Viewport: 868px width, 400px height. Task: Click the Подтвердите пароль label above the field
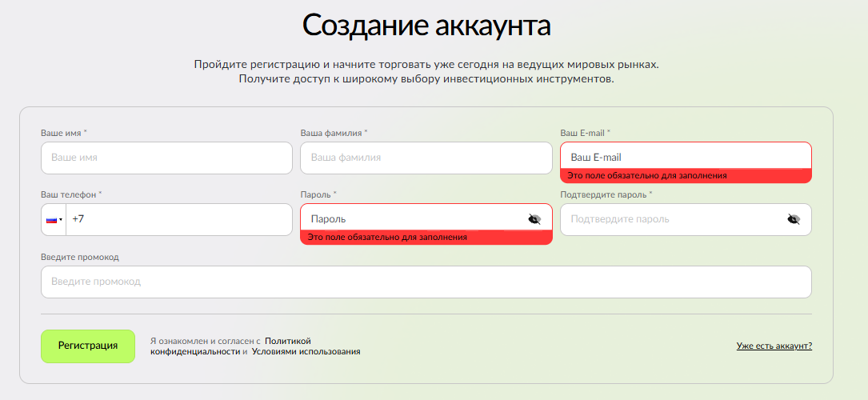[604, 194]
